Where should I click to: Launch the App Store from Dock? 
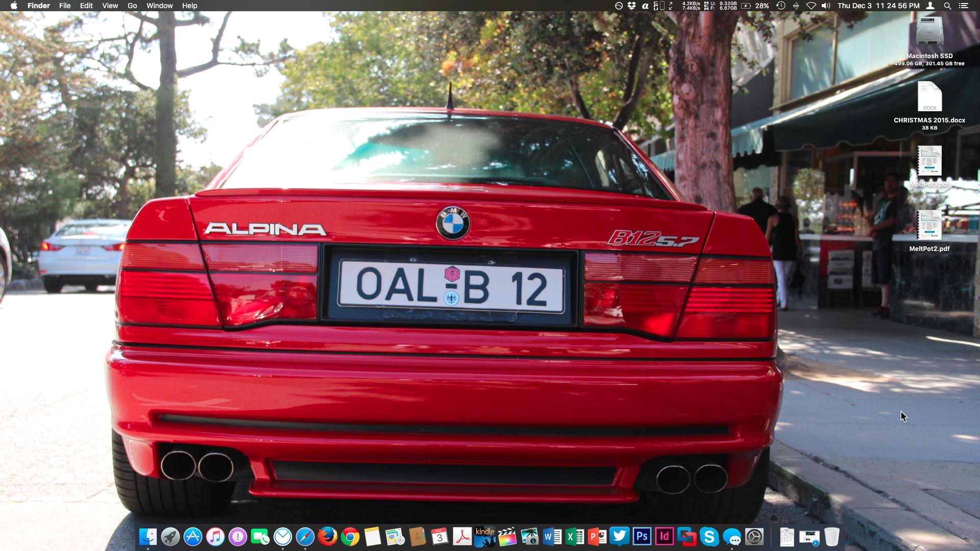[193, 537]
